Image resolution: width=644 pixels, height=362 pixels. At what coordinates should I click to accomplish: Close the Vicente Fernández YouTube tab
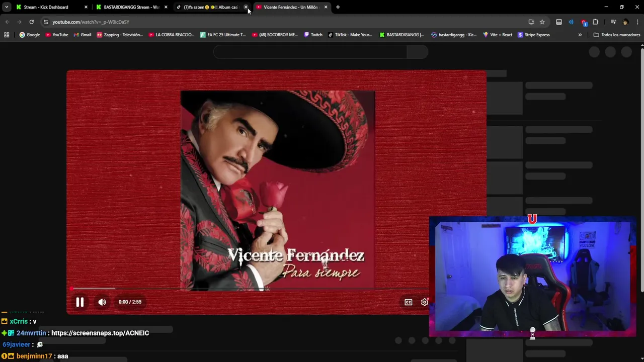click(326, 7)
